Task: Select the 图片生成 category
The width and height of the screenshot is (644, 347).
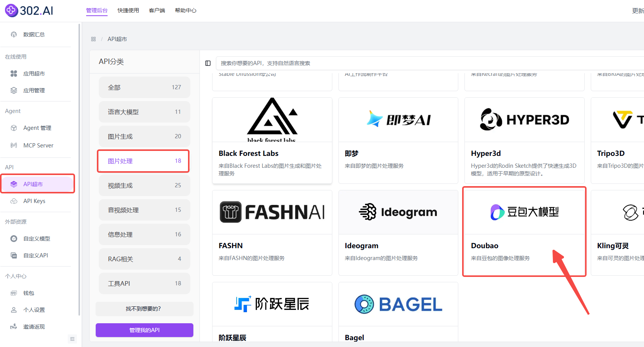Action: pos(144,136)
